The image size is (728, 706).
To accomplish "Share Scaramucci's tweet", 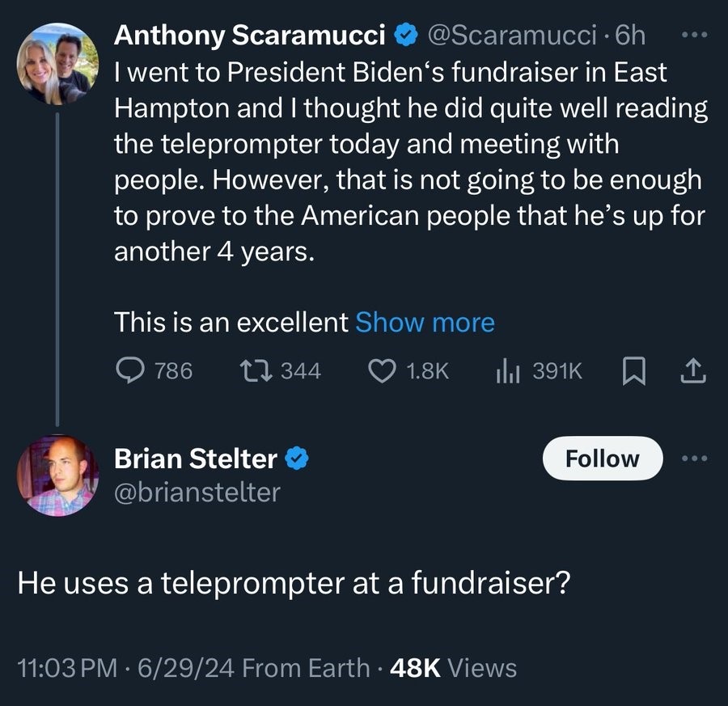I will [692, 370].
